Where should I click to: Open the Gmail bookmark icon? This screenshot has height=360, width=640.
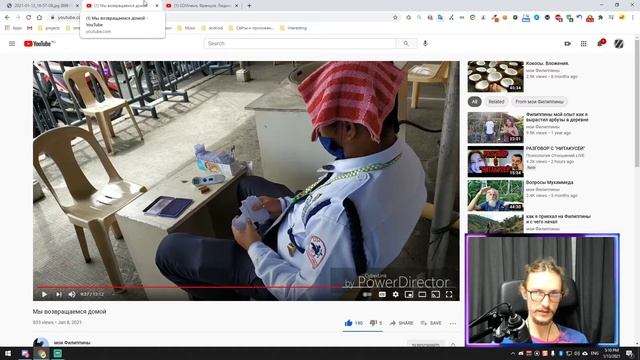click(29, 28)
